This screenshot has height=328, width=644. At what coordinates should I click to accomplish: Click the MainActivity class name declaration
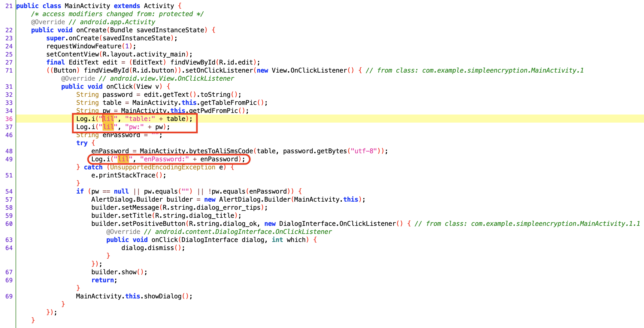[87, 6]
